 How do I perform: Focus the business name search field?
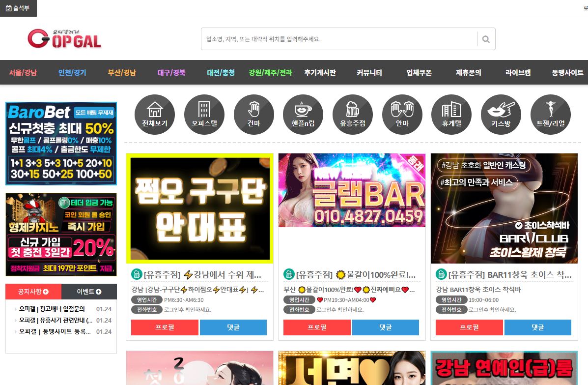339,39
